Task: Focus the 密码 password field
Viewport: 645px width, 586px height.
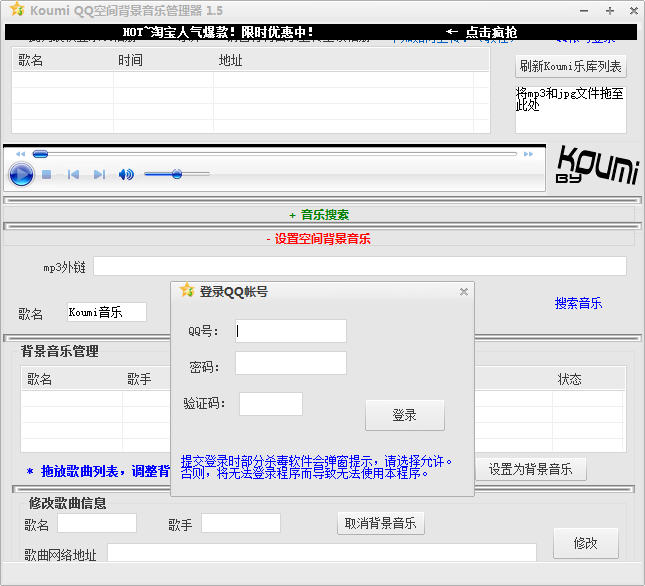Action: point(291,363)
